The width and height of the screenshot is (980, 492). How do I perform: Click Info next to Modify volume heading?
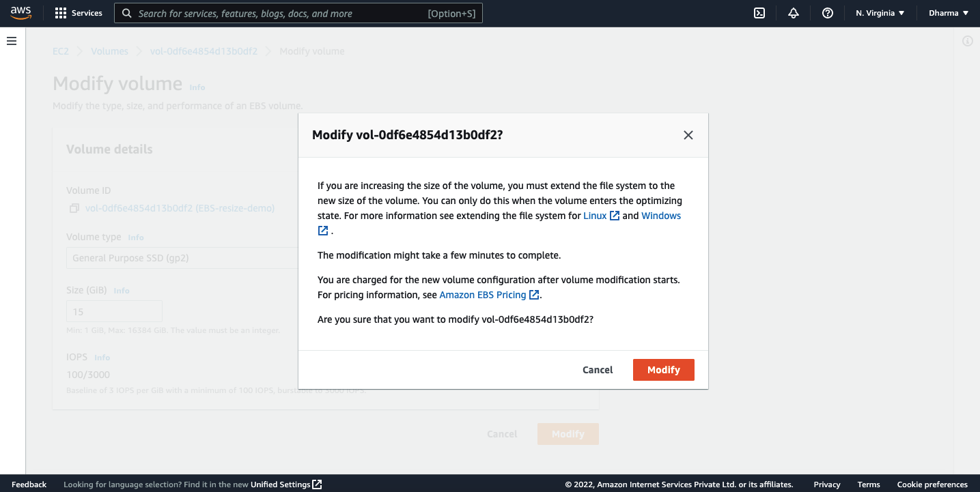(197, 87)
